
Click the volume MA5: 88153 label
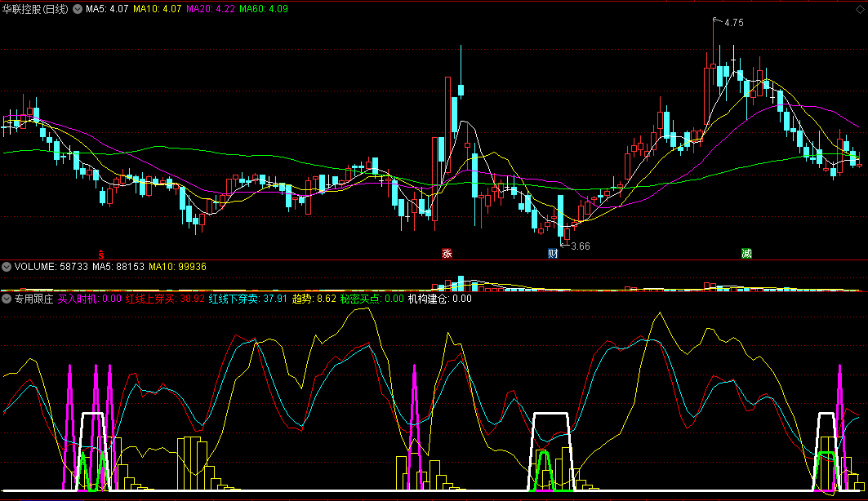(x=118, y=267)
